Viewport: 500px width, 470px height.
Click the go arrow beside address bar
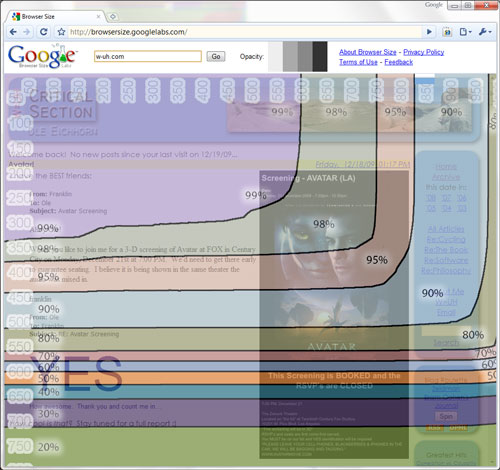coord(429,32)
